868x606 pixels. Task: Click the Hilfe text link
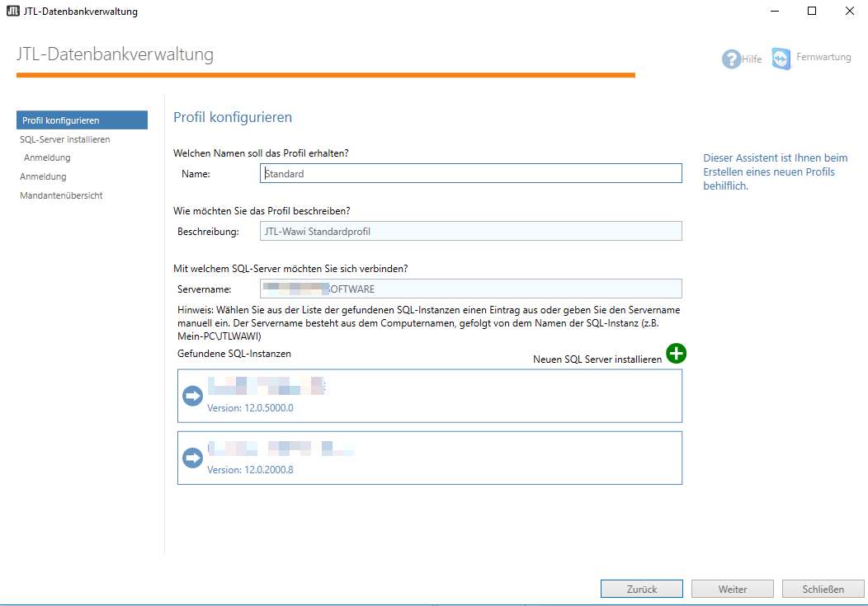pyautogui.click(x=751, y=59)
